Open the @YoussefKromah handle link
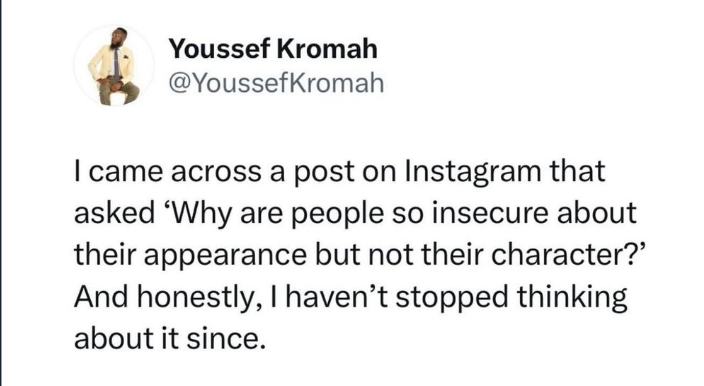This screenshot has height=386, width=704. pos(276,83)
